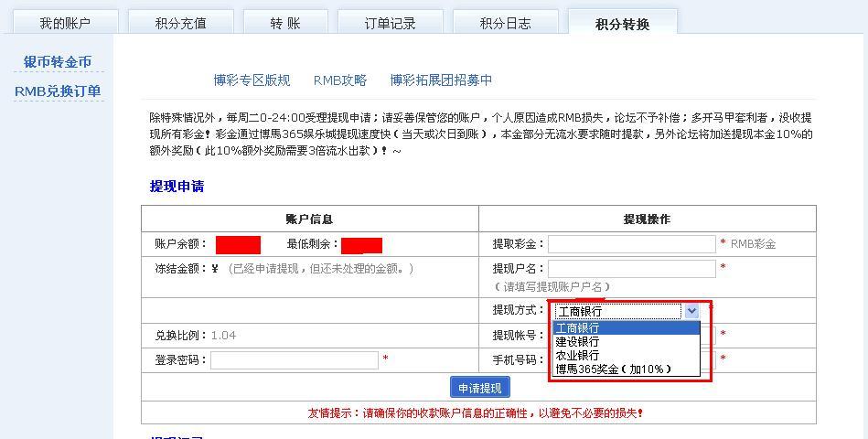This screenshot has height=439, width=868.
Task: Open 银币转金币 in the sidebar
Action: click(58, 62)
